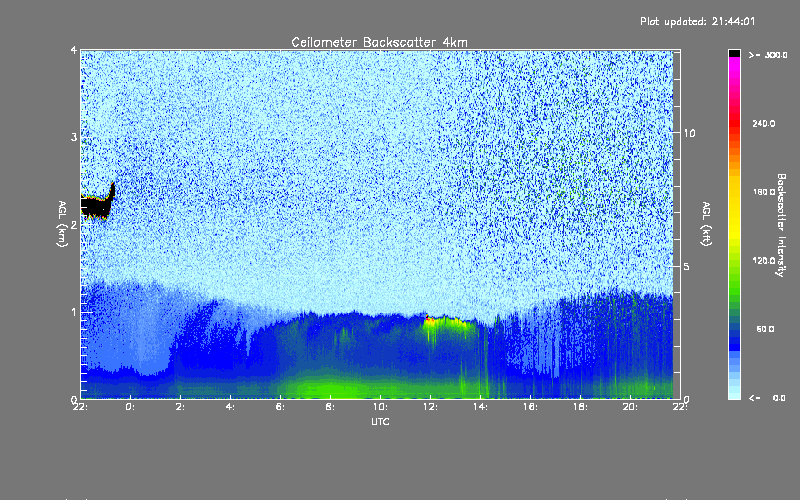The height and width of the screenshot is (500, 800).
Task: Click the '180.0' colorbar value
Action: (764, 192)
